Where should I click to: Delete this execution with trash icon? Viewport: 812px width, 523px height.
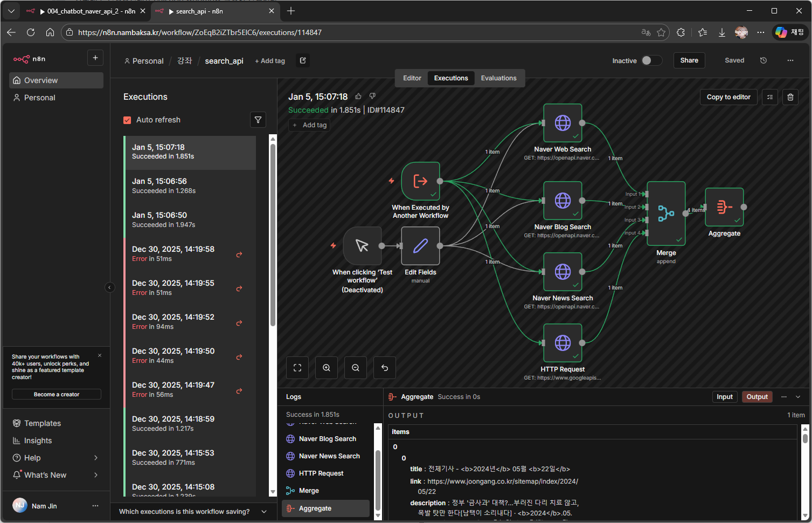coord(790,97)
